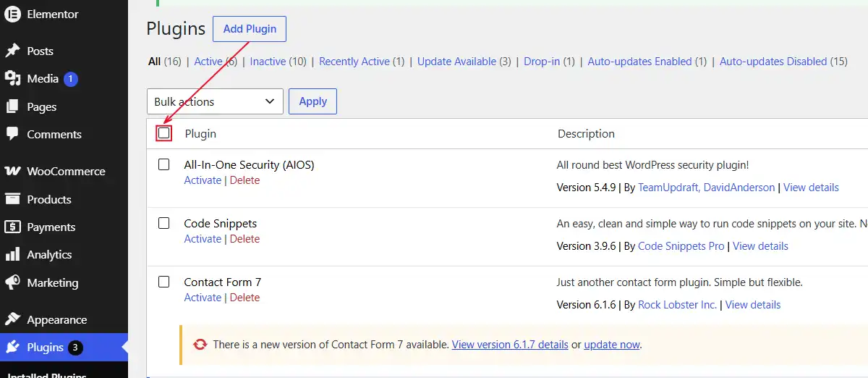The image size is (868, 378).
Task: Activate the Code Snippets plugin
Action: 203,239
